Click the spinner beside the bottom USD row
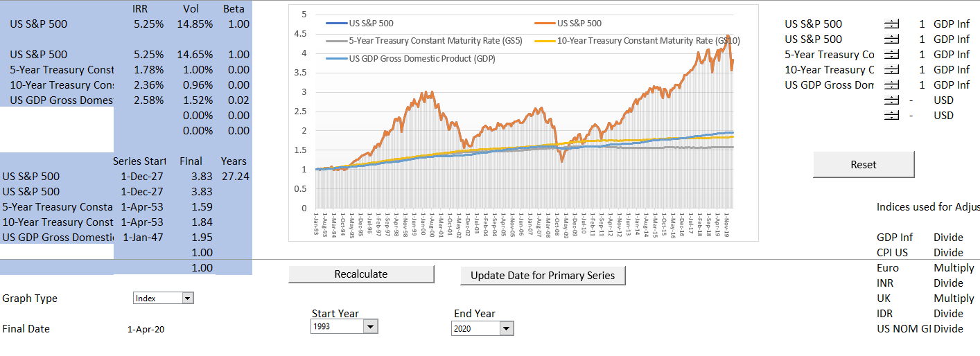The image size is (980, 356). (891, 116)
